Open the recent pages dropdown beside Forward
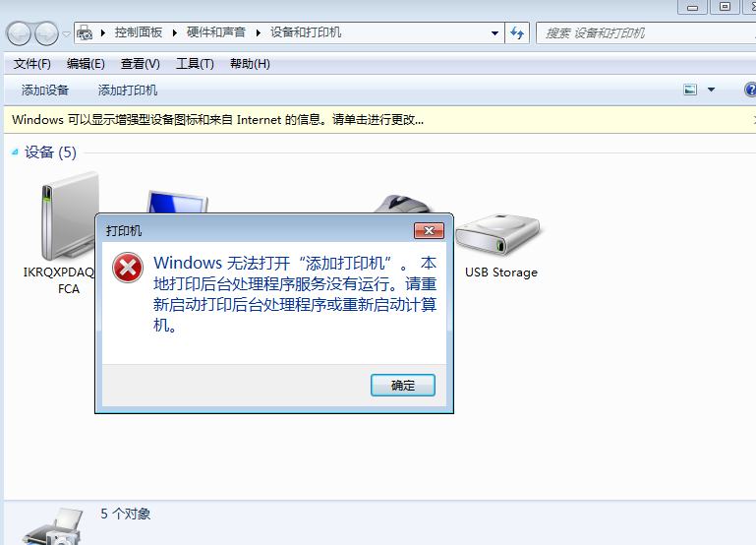 (x=66, y=33)
